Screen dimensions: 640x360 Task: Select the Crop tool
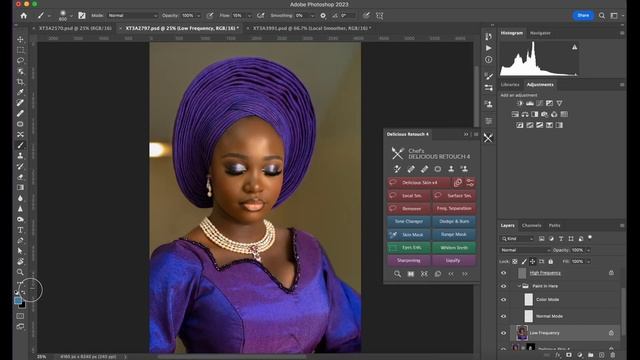[x=20, y=82]
